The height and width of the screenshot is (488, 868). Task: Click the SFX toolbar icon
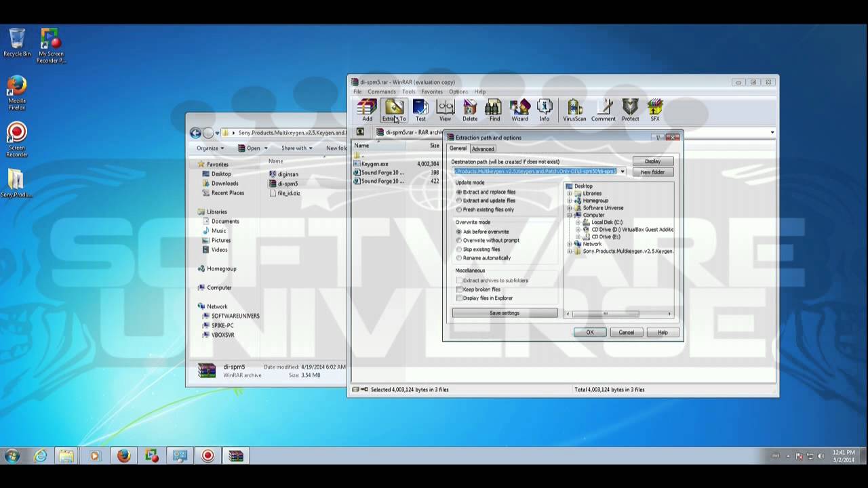[x=655, y=110]
